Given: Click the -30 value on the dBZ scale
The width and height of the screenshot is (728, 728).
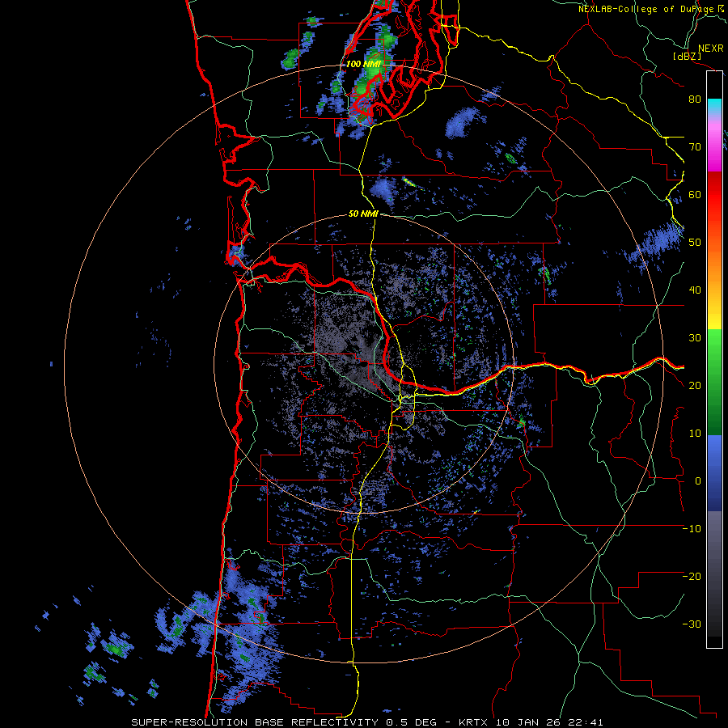Looking at the screenshot, I should (x=692, y=624).
